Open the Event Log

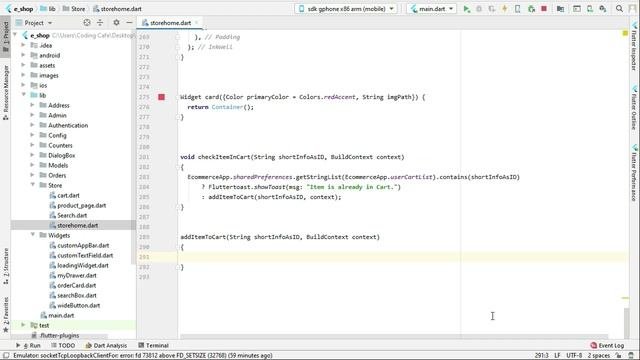(607, 345)
